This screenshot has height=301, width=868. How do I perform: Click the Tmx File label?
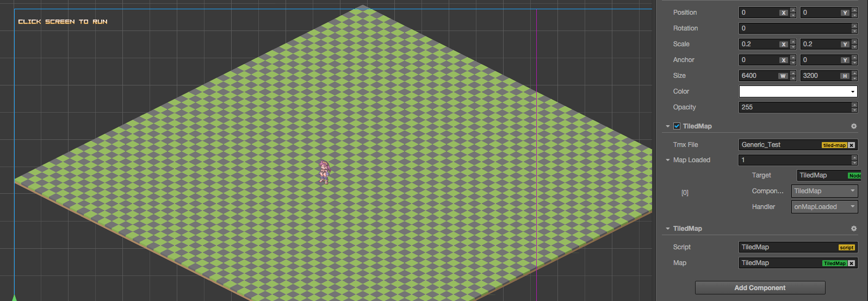click(685, 145)
